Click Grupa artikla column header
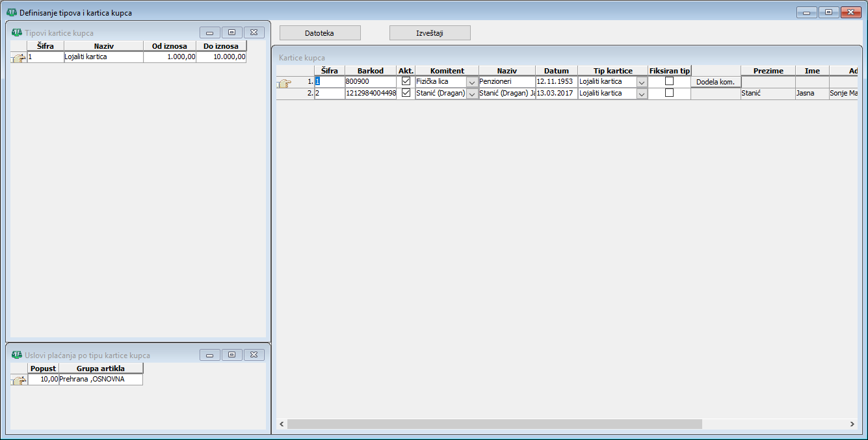This screenshot has height=440, width=868. tap(101, 369)
